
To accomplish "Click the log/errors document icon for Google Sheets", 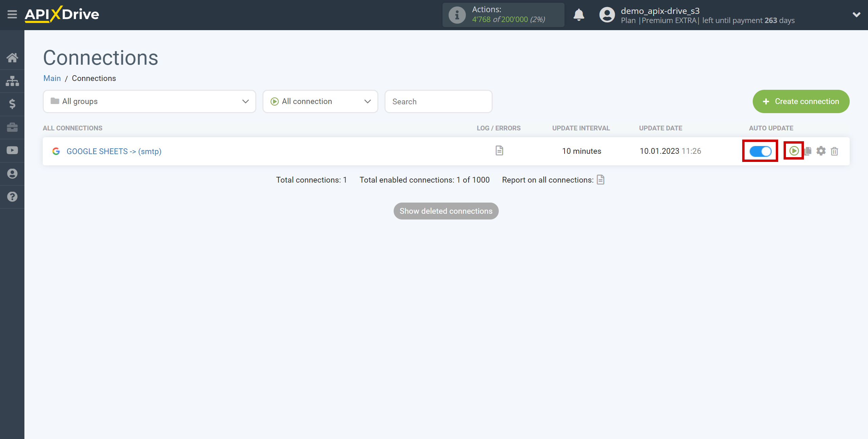I will pyautogui.click(x=499, y=151).
